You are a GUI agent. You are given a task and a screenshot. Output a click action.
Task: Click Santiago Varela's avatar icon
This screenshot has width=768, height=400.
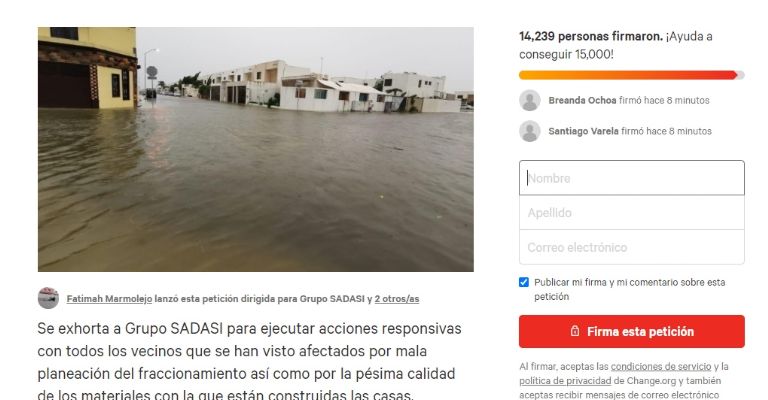pyautogui.click(x=529, y=131)
